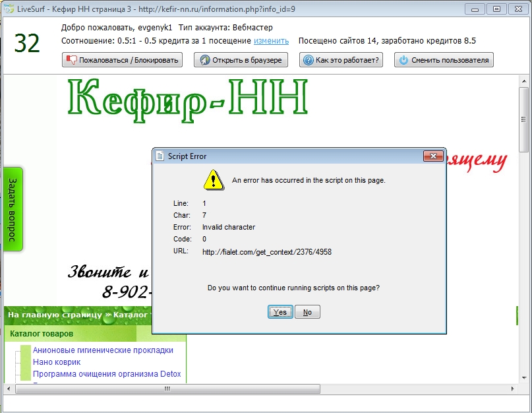Click the LiveSurf app icon in title bar
Viewport: 532px width, 413px height.
coord(9,9)
